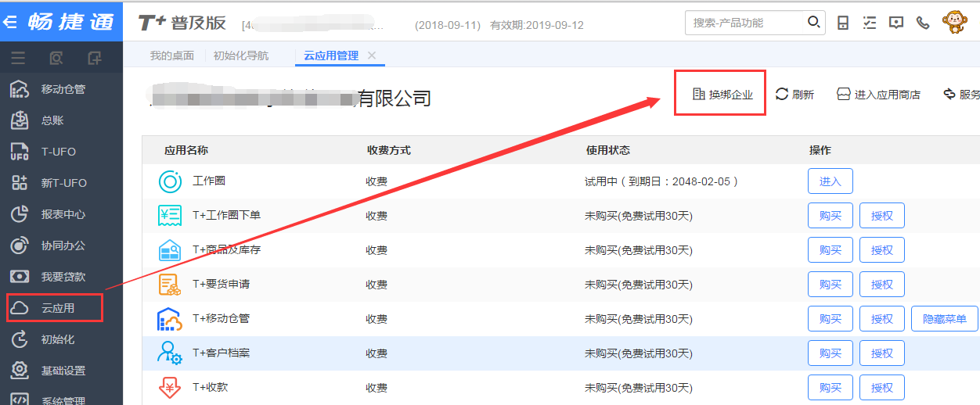
Task: Open the message bubble icon in the top bar
Action: [x=896, y=23]
